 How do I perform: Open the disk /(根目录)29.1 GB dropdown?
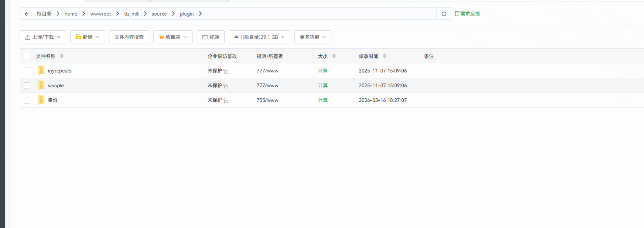[259, 37]
